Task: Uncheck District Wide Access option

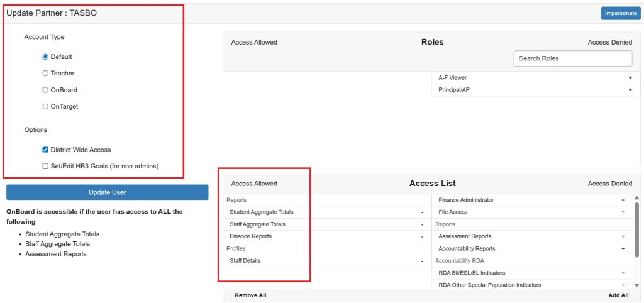Action: (45, 150)
